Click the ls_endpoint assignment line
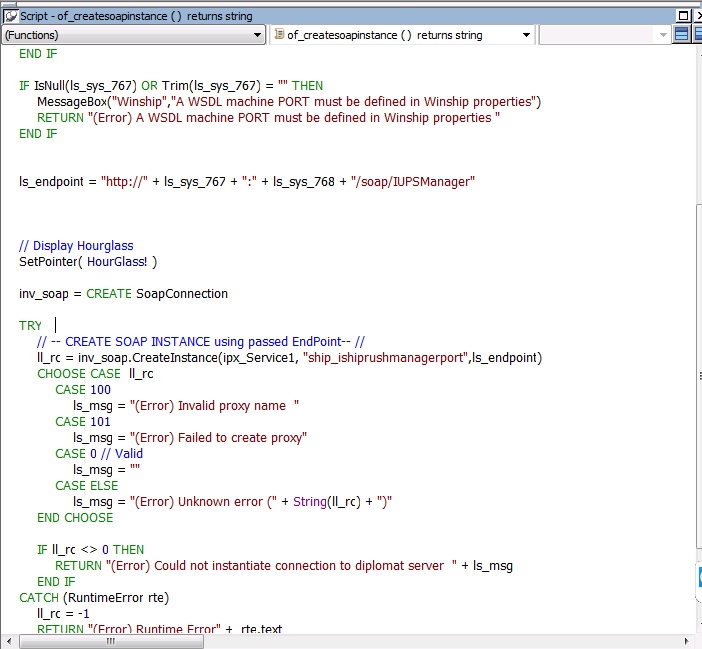Viewport: 702px width, 649px height. click(x=247, y=182)
